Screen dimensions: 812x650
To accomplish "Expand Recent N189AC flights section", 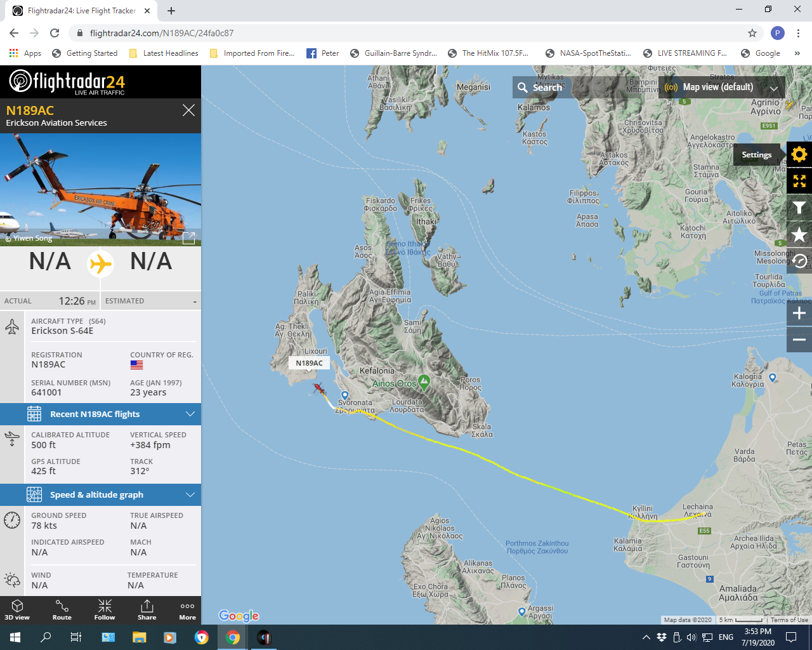I will [100, 414].
